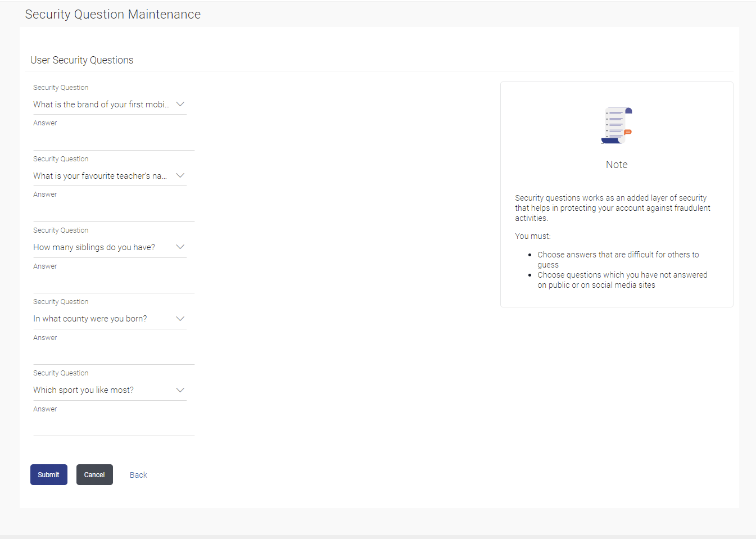
Task: Open 'In what county were you born?' dropdown
Action: coord(110,319)
